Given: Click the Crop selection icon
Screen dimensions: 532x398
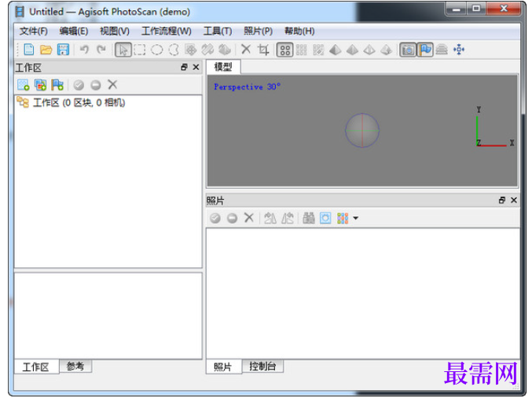Looking at the screenshot, I should point(263,50).
